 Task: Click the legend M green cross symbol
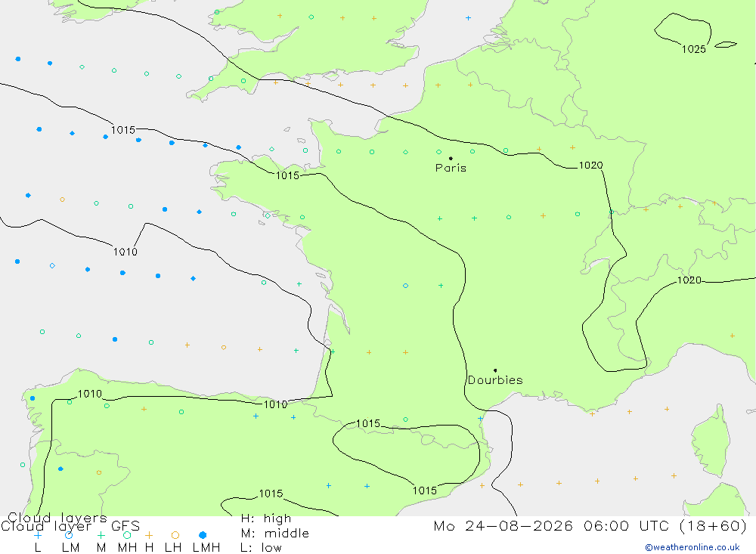(101, 535)
